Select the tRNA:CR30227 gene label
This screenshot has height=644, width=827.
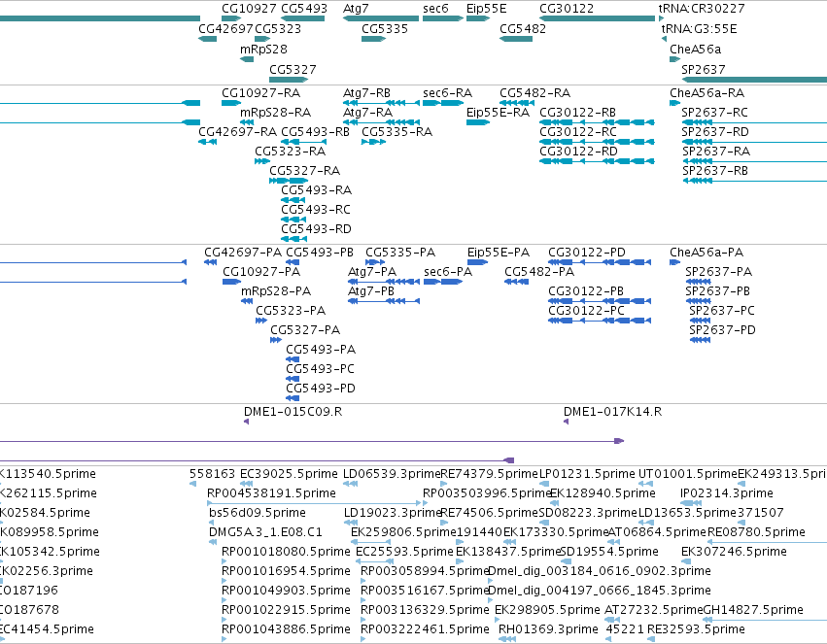coord(701,9)
